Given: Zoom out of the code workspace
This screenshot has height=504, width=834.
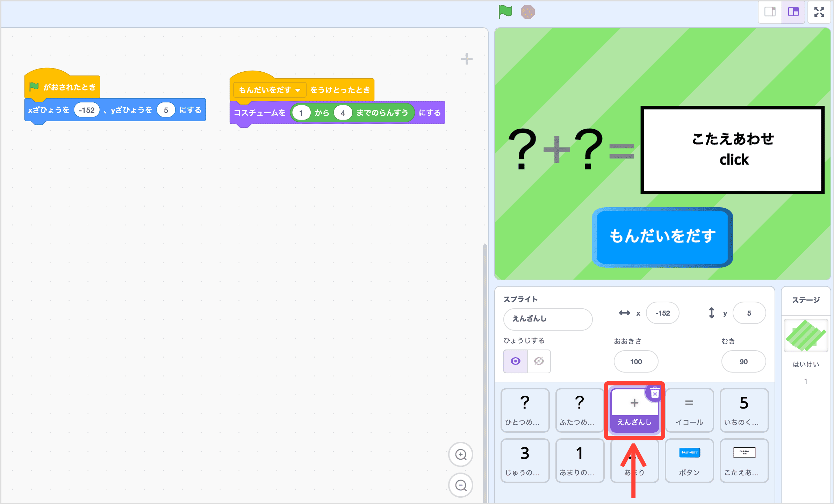Looking at the screenshot, I should (x=461, y=485).
